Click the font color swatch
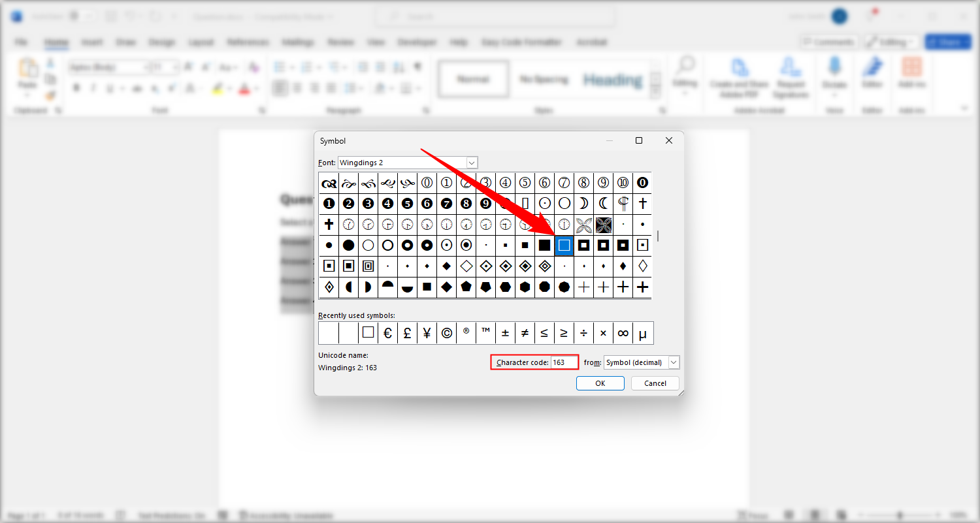This screenshot has height=523, width=980. 244,87
